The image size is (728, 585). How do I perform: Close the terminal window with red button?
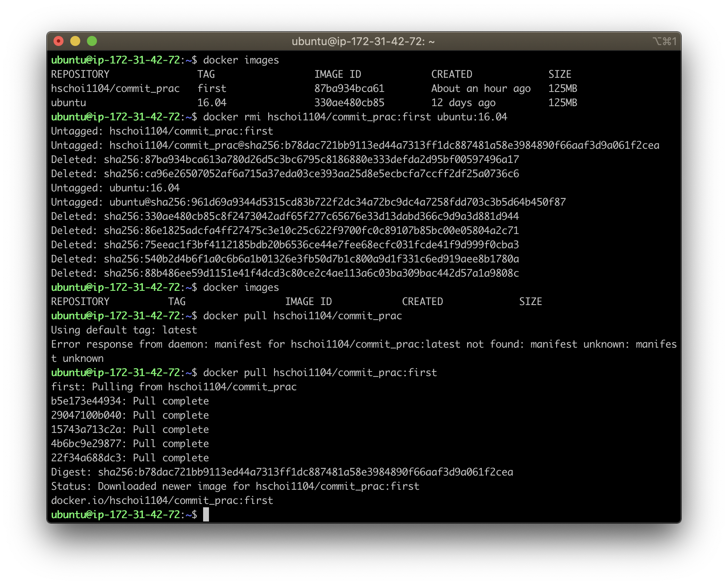click(x=59, y=41)
